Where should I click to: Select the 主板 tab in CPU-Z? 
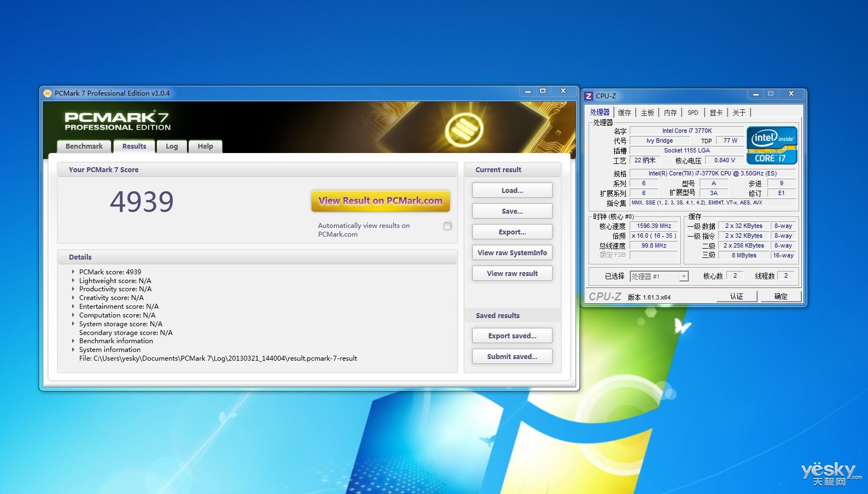click(647, 113)
